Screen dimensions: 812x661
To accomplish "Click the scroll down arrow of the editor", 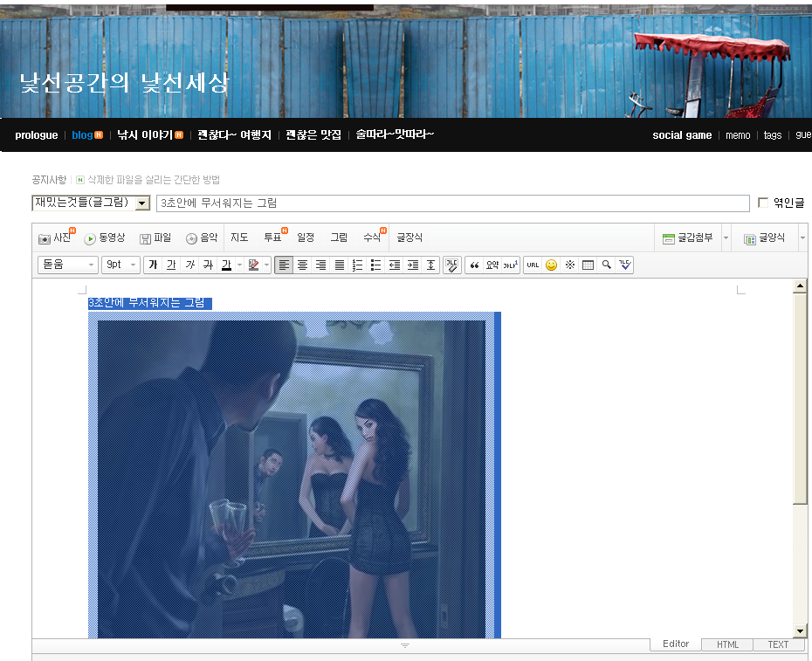I will coord(800,631).
